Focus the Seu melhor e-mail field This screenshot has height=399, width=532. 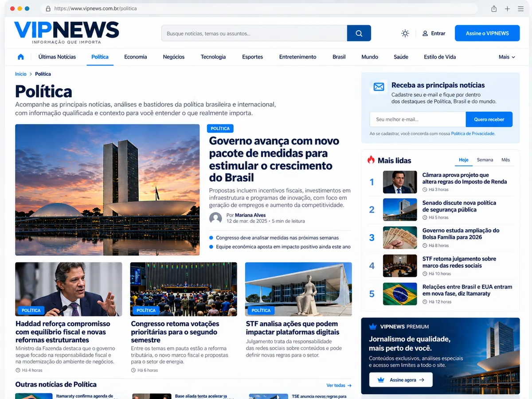point(418,119)
